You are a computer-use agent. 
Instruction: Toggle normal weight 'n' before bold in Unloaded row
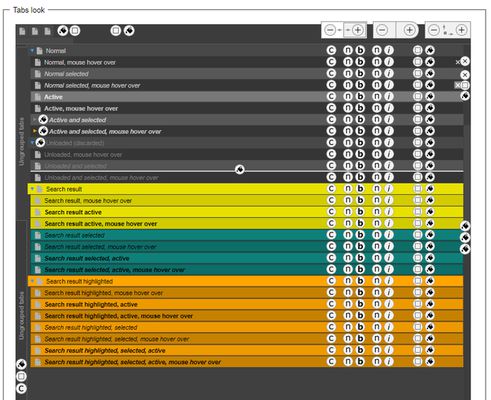point(348,142)
